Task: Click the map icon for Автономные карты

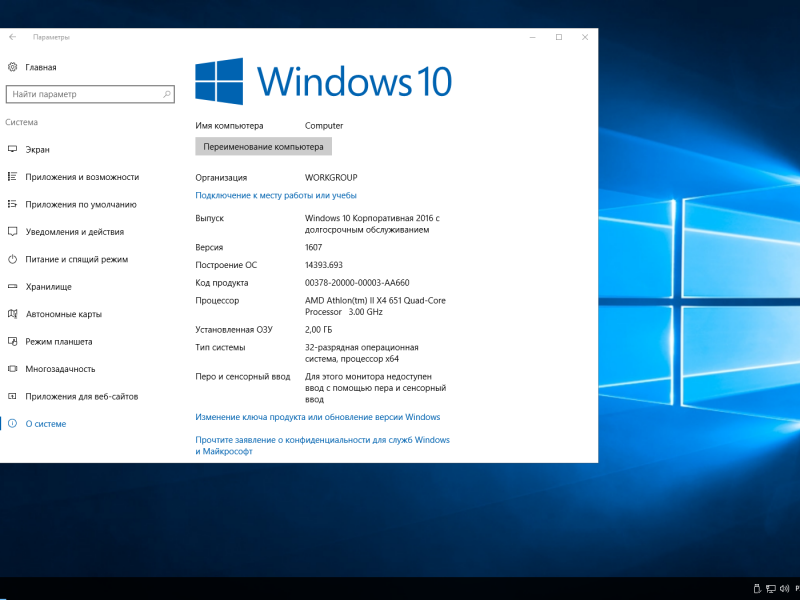Action: point(13,314)
